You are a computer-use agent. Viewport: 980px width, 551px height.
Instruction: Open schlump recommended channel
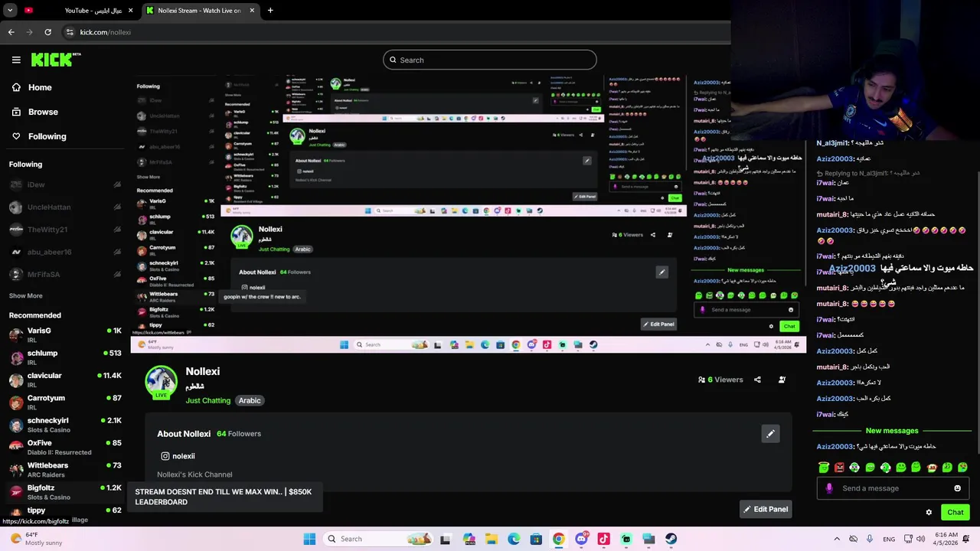coord(64,357)
